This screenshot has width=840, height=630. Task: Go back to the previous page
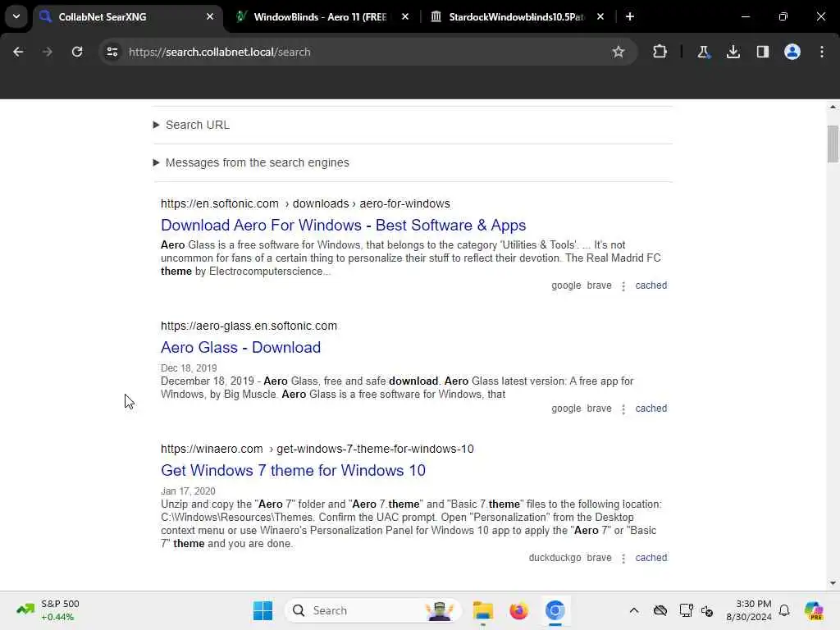coord(18,52)
